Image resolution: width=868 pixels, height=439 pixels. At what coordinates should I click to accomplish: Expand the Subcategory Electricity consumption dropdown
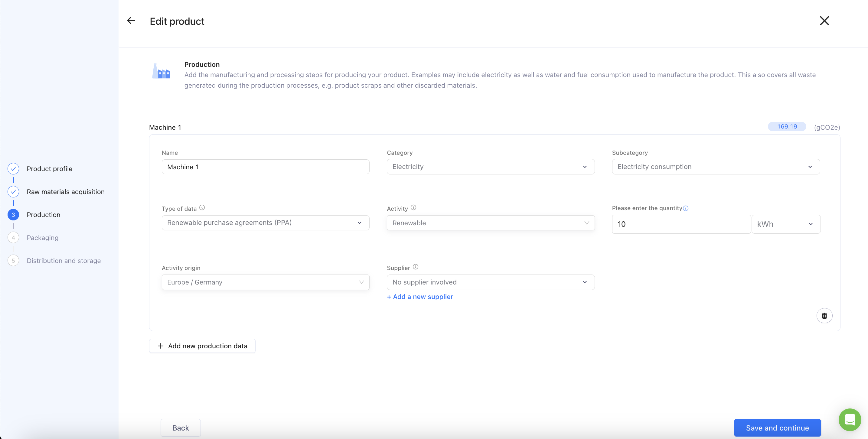click(x=716, y=167)
